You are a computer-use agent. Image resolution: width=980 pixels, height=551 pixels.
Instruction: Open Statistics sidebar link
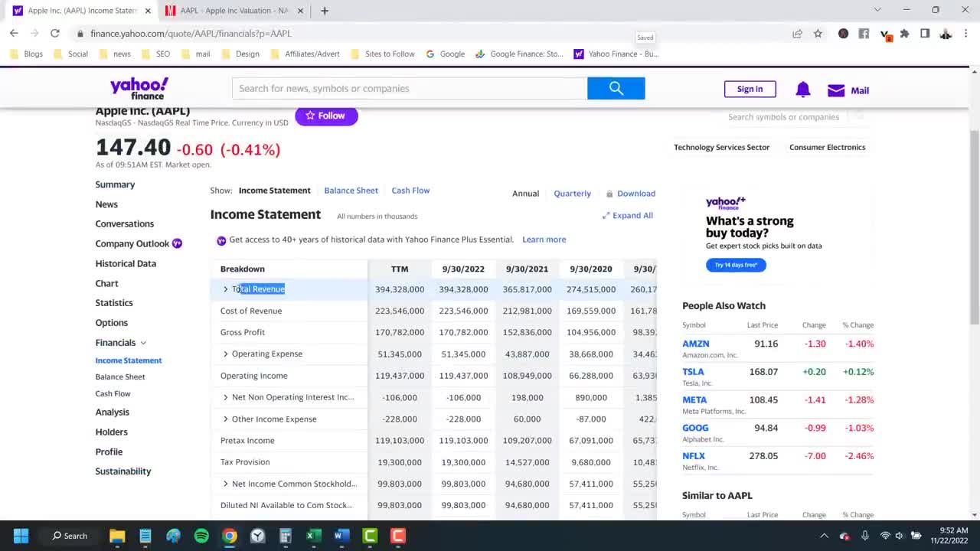[114, 303]
